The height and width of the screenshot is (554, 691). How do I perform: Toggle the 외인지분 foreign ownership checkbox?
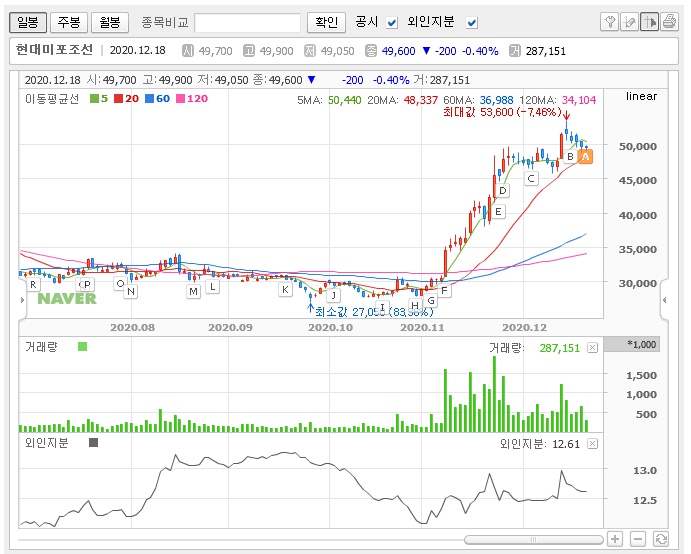point(472,22)
